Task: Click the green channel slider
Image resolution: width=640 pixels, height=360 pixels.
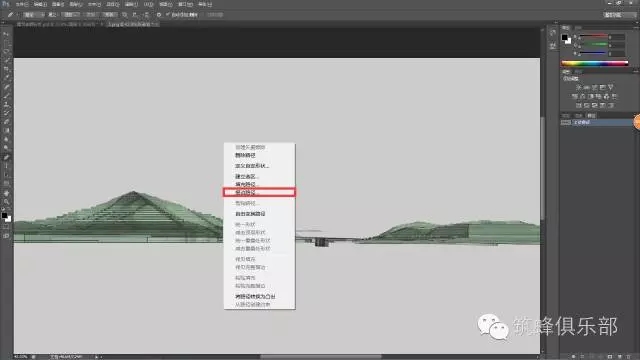Action: (x=593, y=44)
